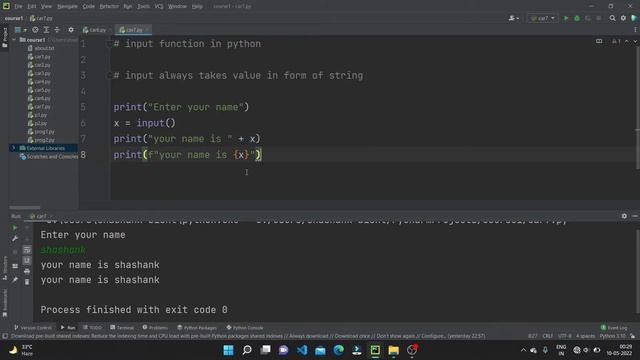The height and width of the screenshot is (360, 640).
Task: Click the up arrow in Run panel toolbar
Action: [x=27, y=228]
